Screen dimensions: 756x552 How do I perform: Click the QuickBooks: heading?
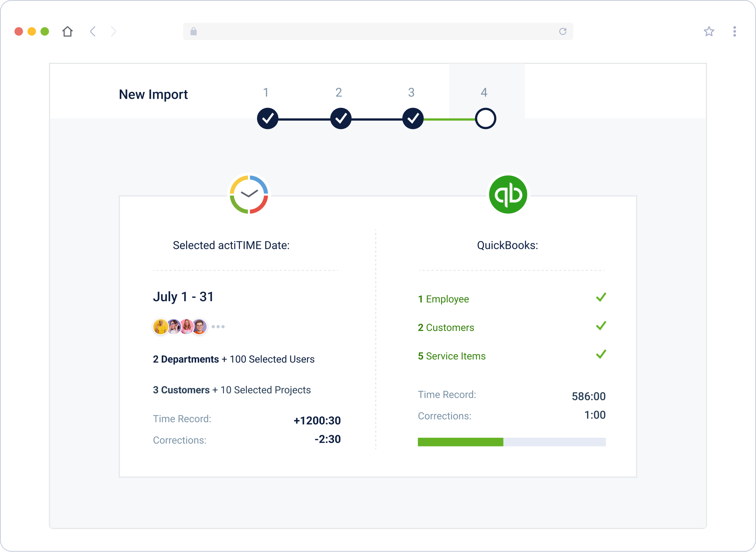pyautogui.click(x=508, y=246)
